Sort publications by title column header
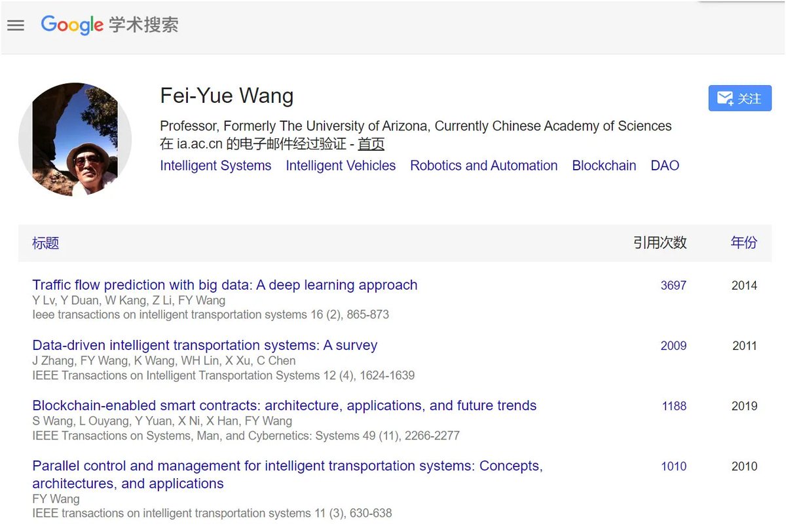Screen dimensions: 786x532 tap(46, 243)
